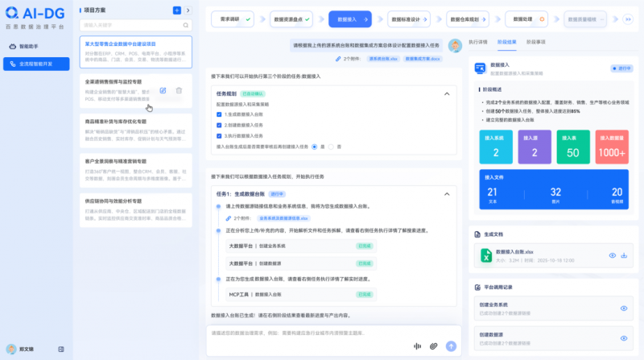The image size is (644, 360).
Task: Collapse the 项目方案 panel with the chevron
Action: point(188,10)
